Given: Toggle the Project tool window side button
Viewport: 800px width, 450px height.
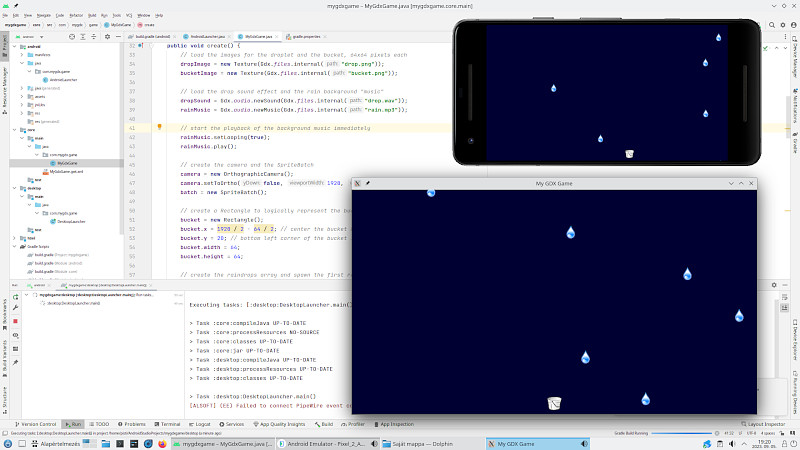Looking at the screenshot, I should tap(5, 44).
